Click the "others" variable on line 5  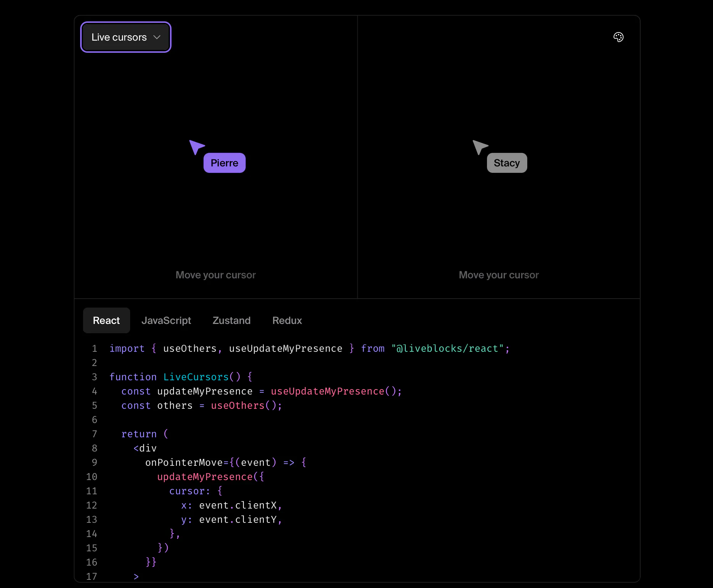(175, 406)
